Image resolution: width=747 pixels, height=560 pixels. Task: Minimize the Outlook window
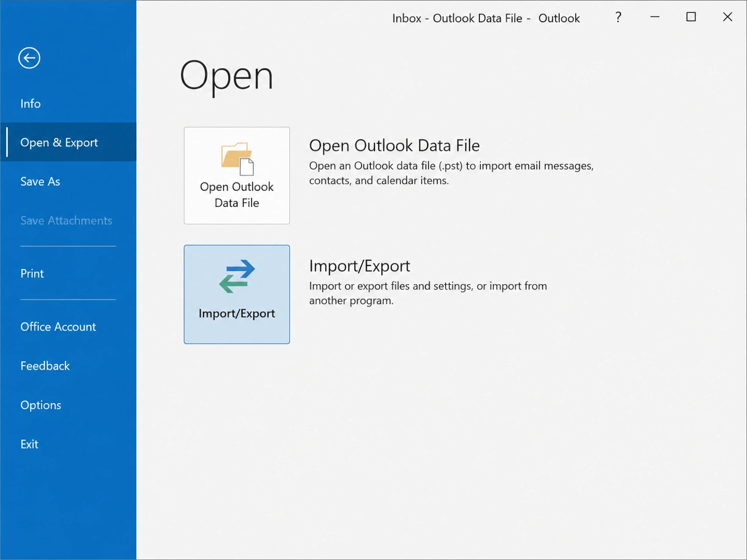coord(655,18)
